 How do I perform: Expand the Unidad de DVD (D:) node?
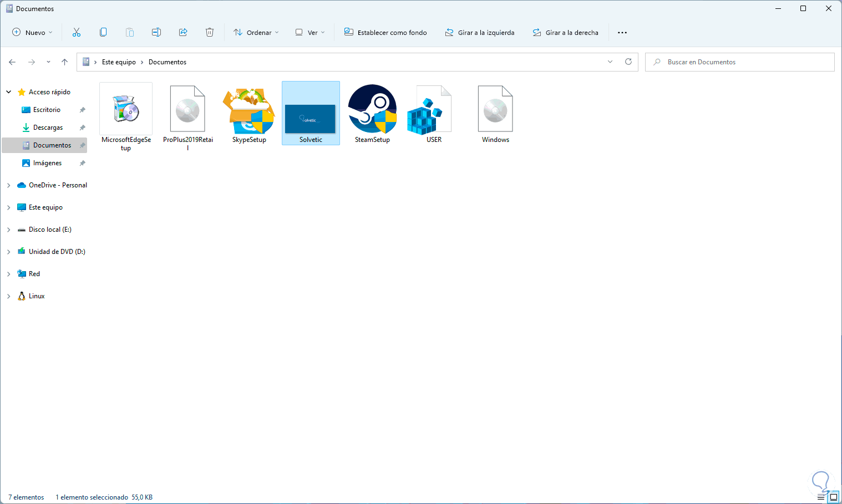coord(9,252)
